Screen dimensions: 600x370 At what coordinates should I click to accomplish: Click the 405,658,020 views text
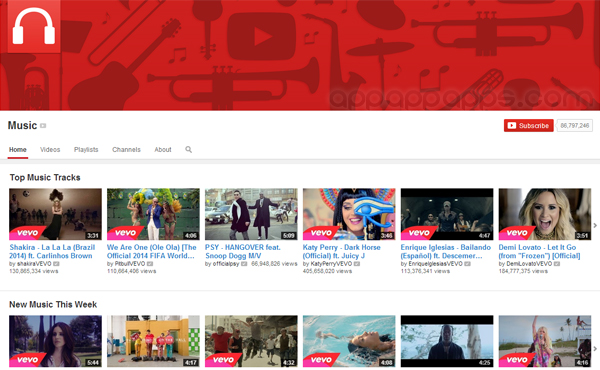click(327, 271)
